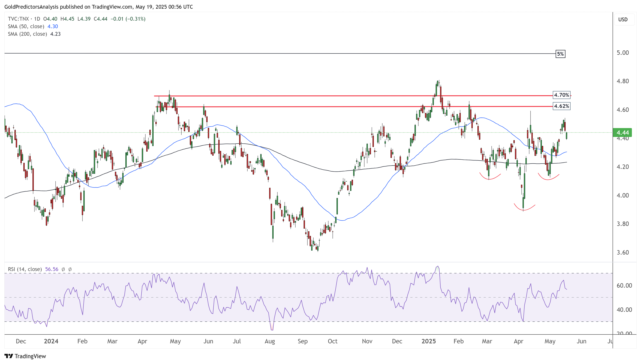The height and width of the screenshot is (364, 641).
Task: Click the TradingView logo icon
Action: pos(8,356)
